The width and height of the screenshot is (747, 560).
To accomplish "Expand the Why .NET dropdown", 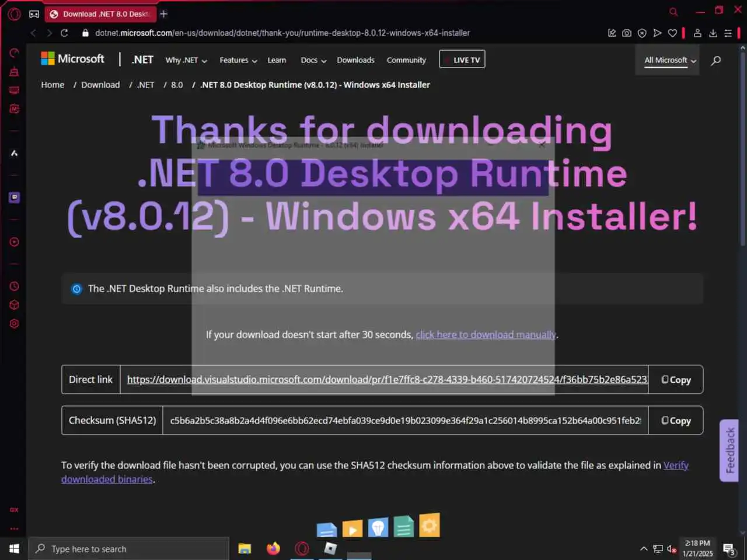I will pos(186,60).
